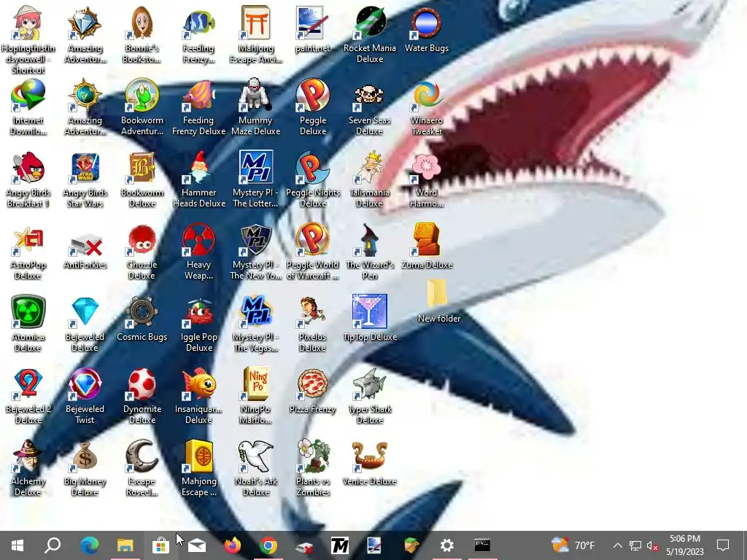The height and width of the screenshot is (560, 747).
Task: Launch Escape Rosecliff moon icon
Action: click(x=142, y=456)
